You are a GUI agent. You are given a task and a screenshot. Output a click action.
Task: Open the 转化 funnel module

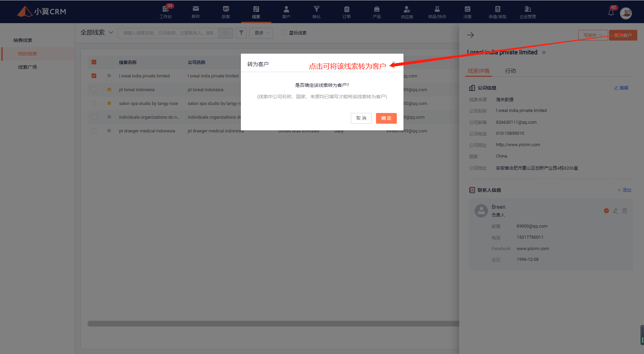point(316,12)
